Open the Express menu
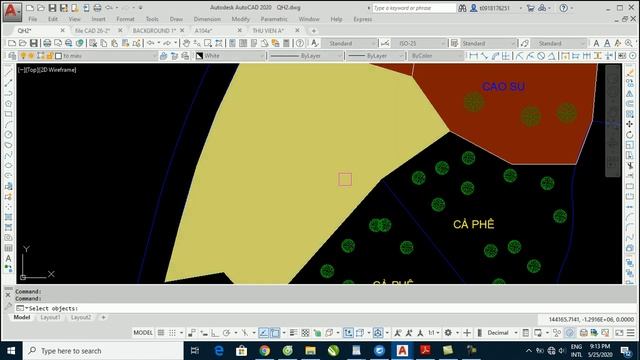The height and width of the screenshot is (360, 640). point(362,19)
